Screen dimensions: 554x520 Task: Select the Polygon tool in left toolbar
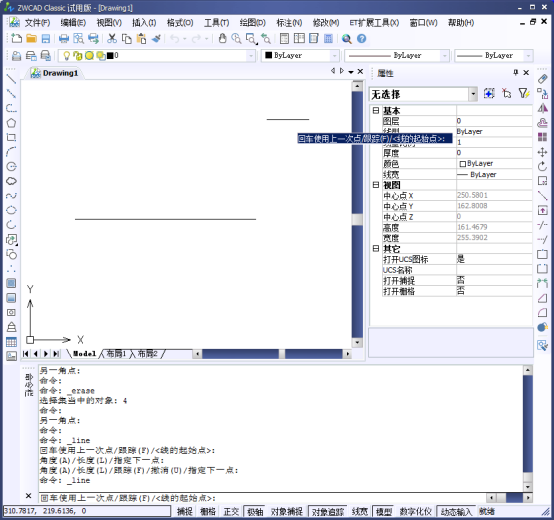click(x=11, y=123)
